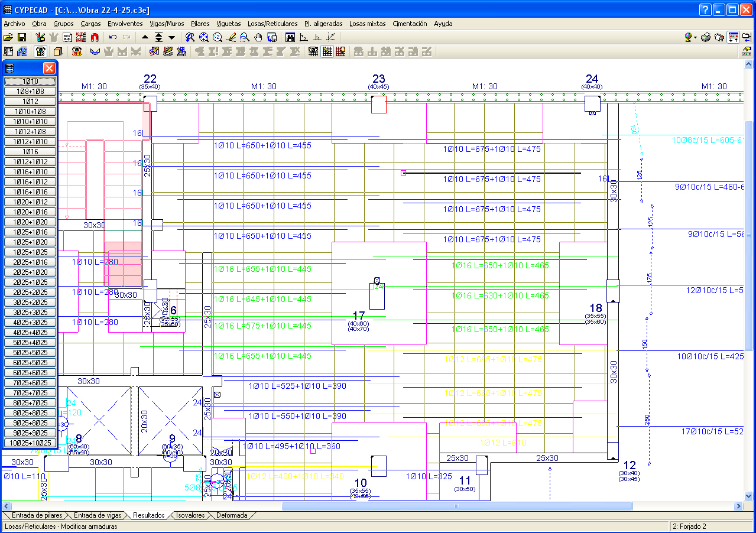This screenshot has height=533, width=756.
Task: Select the pan hand tool
Action: pos(258,37)
